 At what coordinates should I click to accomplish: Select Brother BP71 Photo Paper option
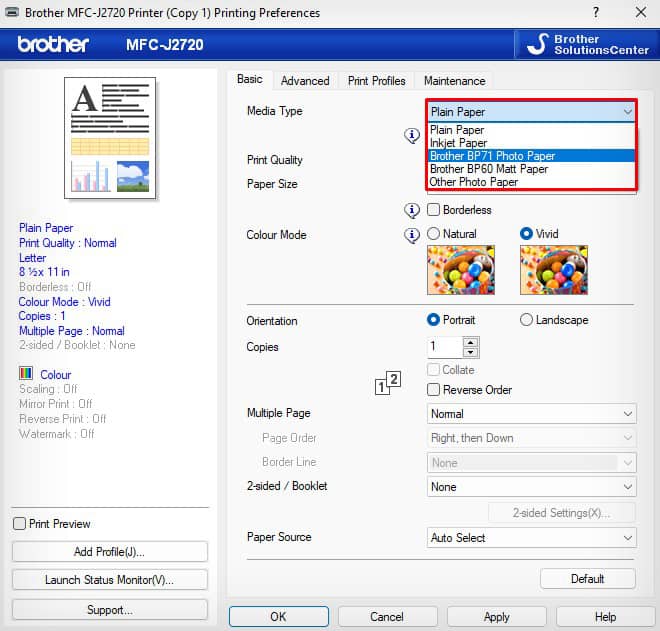(x=531, y=156)
